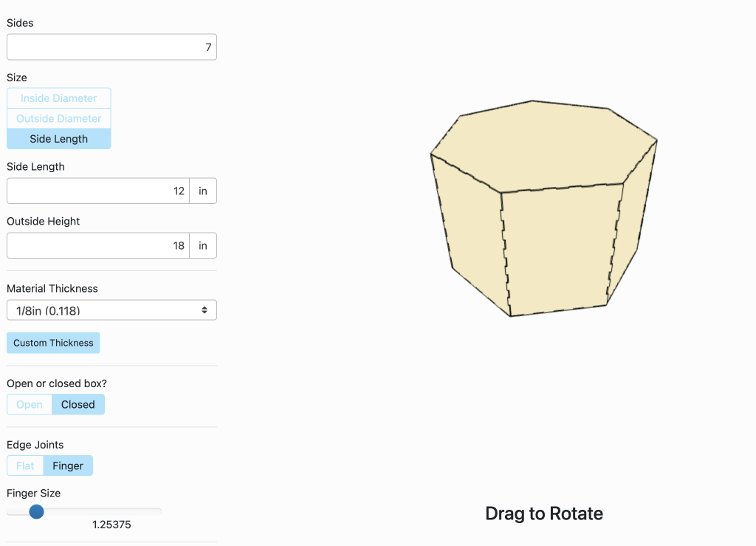The image size is (756, 546).
Task: Click the Side Length 'in' unit button
Action: pyautogui.click(x=203, y=191)
